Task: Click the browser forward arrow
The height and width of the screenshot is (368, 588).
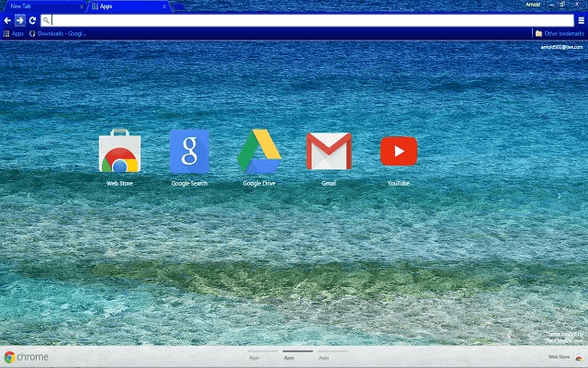Action: tap(19, 19)
